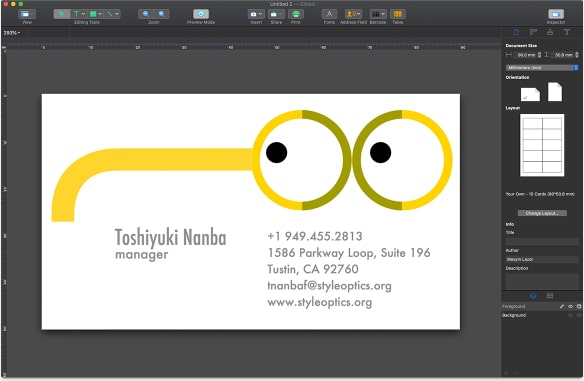Toggle the Inspector panel
Image resolution: width=584 pixels, height=381 pixels.
click(x=556, y=14)
